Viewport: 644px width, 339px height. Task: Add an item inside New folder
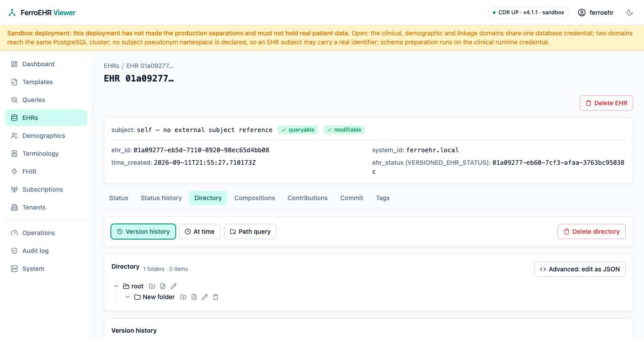[194, 297]
